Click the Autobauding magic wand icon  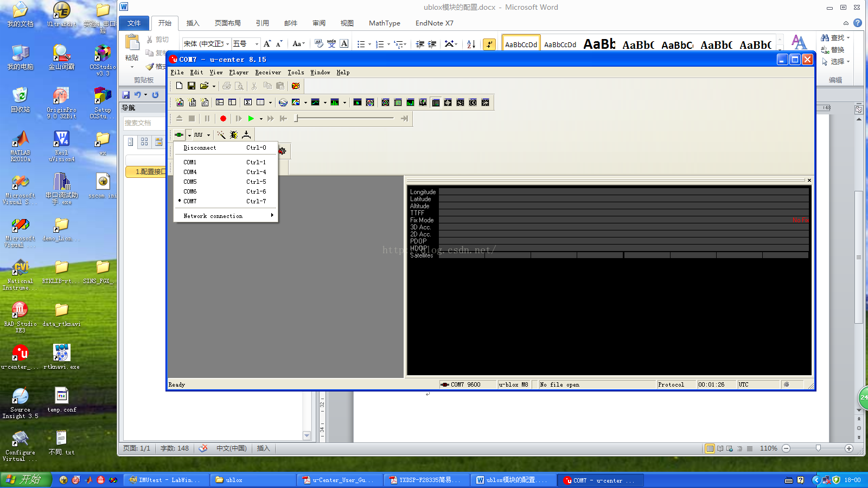(221, 134)
